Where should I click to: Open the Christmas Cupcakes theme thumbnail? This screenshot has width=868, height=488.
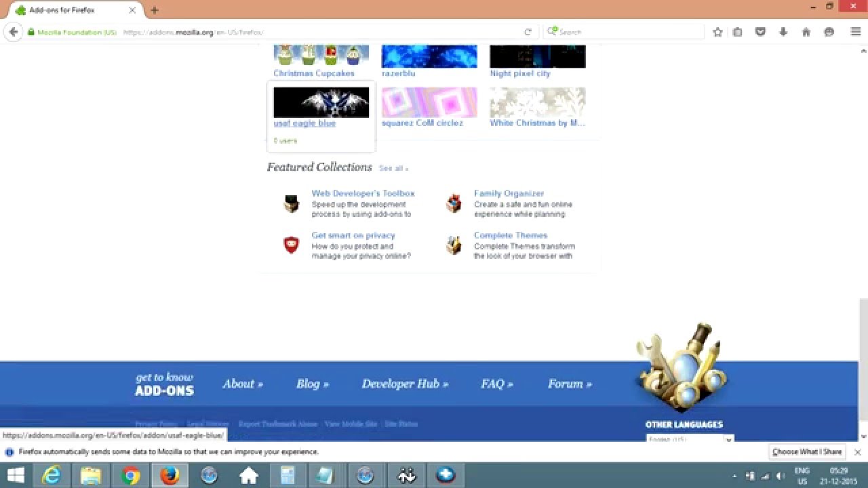click(321, 56)
